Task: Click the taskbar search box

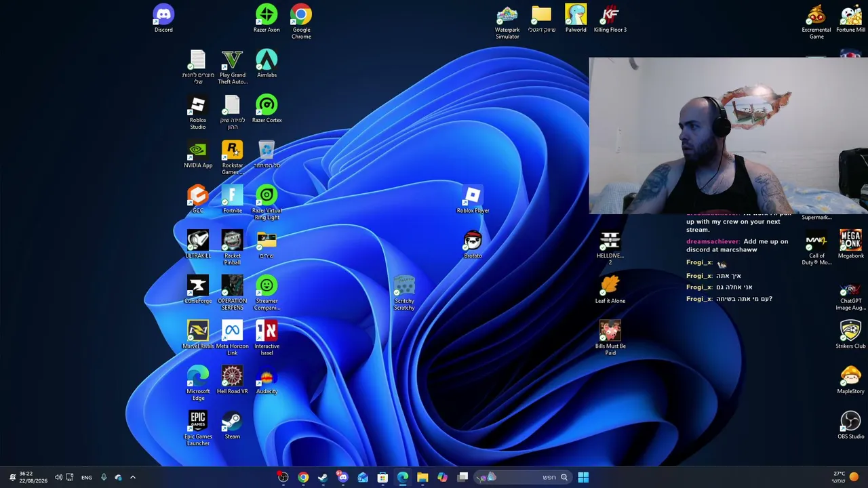Action: pos(521,477)
